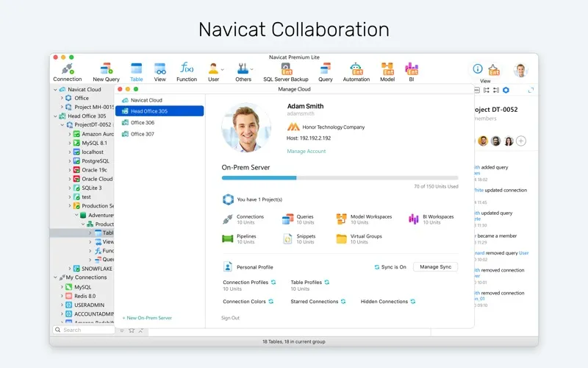Open the Automation tool
The height and width of the screenshot is (368, 588).
pyautogui.click(x=356, y=72)
